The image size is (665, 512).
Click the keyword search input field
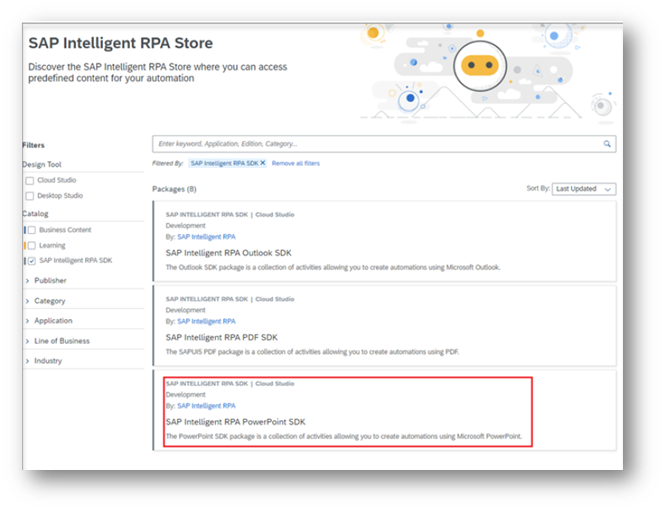coord(375,144)
